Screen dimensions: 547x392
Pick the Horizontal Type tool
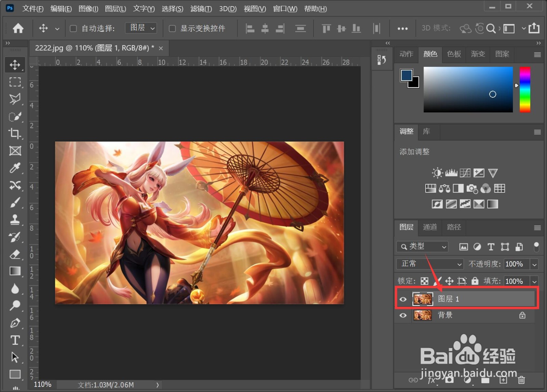click(15, 340)
